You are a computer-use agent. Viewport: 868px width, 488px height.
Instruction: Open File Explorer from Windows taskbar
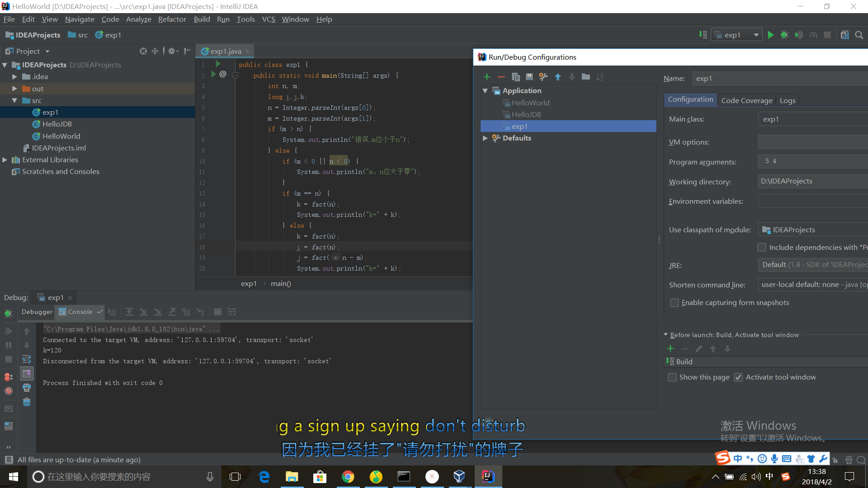[x=292, y=477]
